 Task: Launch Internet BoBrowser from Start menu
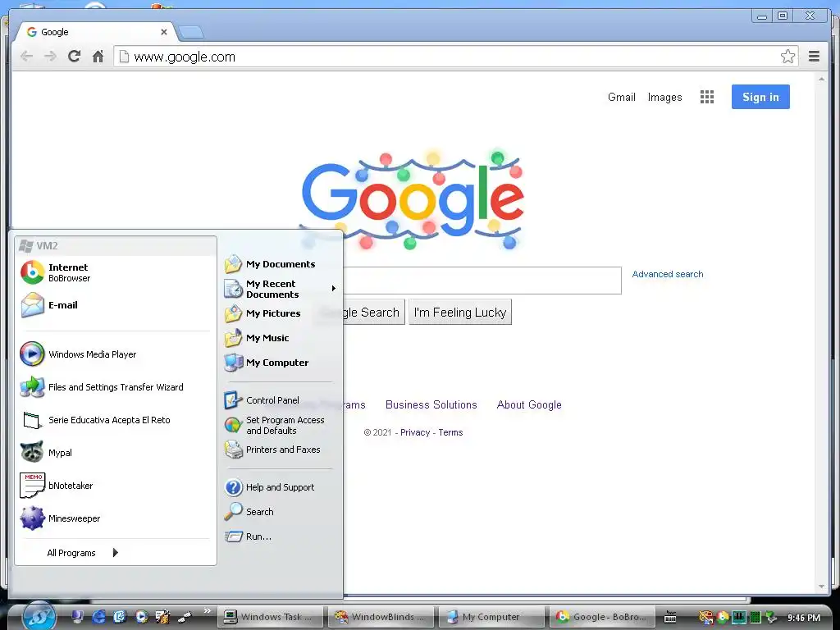(x=115, y=272)
